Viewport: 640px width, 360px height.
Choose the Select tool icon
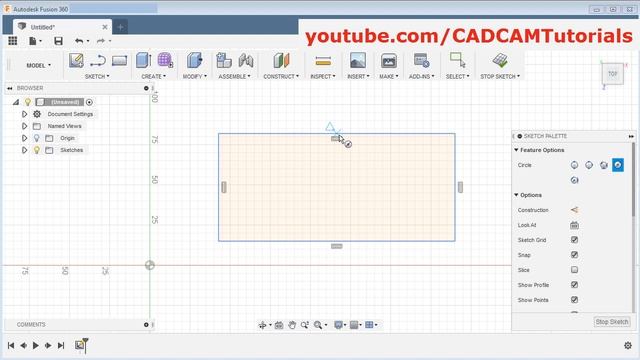458,60
